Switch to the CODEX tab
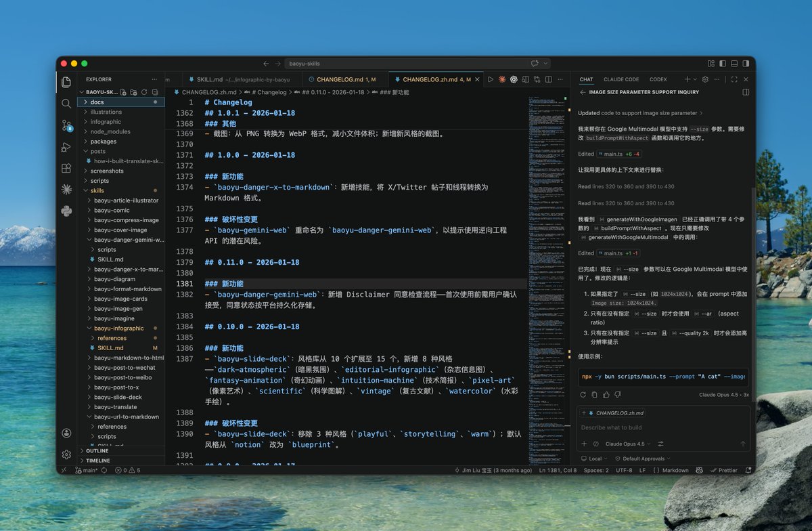Screen dimensions: 812x531 (x=658, y=79)
